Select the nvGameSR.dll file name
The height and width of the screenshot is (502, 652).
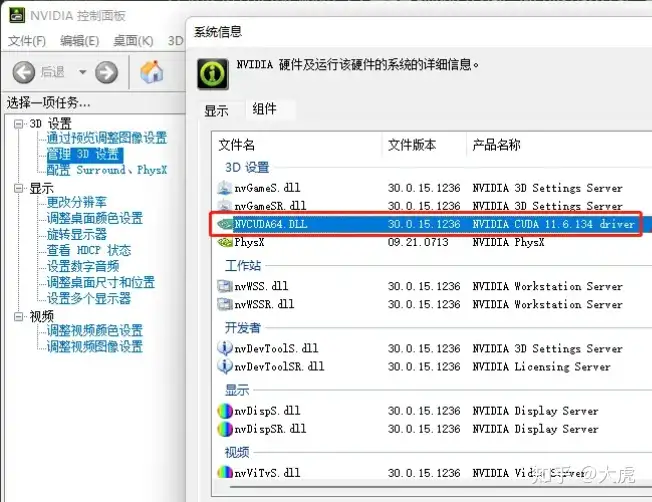[270, 206]
